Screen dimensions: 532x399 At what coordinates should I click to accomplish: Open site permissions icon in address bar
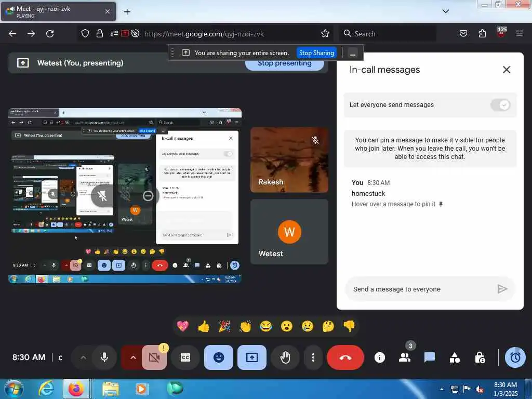[x=114, y=34]
